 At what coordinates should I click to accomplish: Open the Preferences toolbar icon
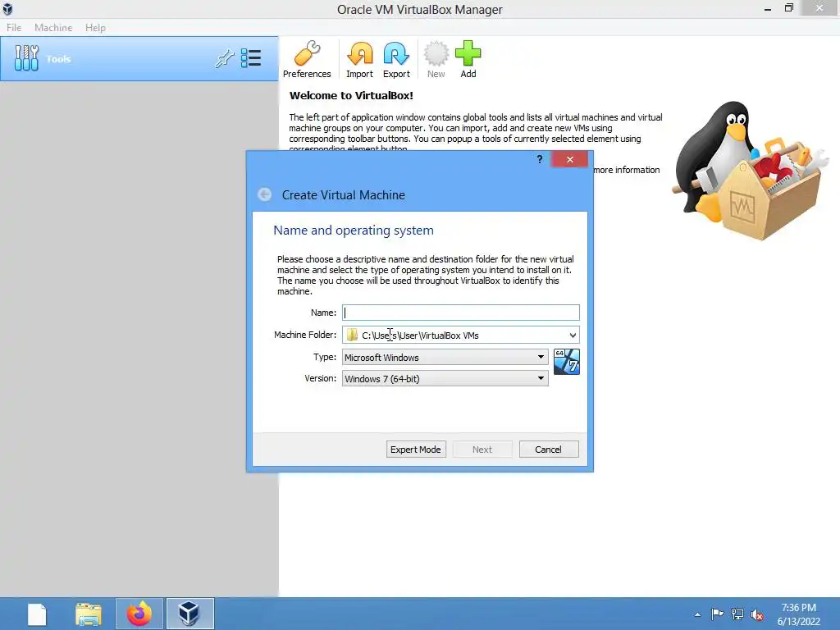[307, 59]
